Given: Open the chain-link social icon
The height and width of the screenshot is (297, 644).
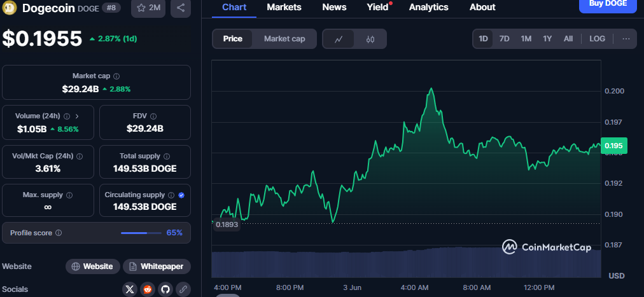Looking at the screenshot, I should [x=183, y=289].
